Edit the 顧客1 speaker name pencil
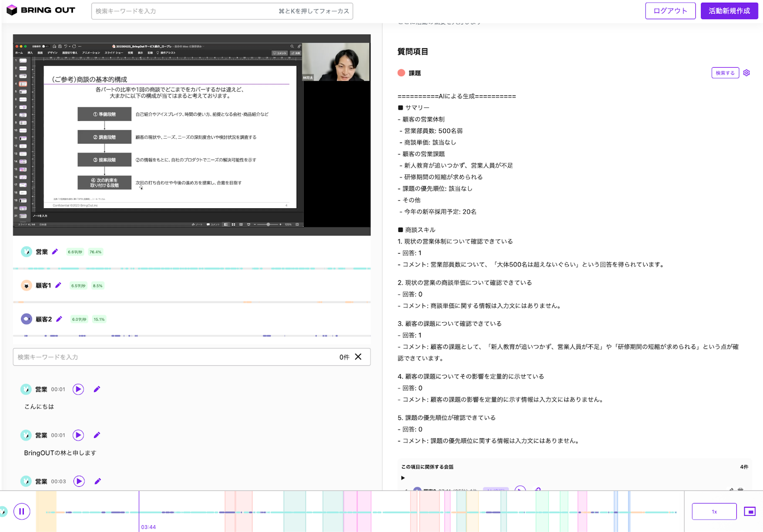This screenshot has height=532, width=763. tap(58, 286)
